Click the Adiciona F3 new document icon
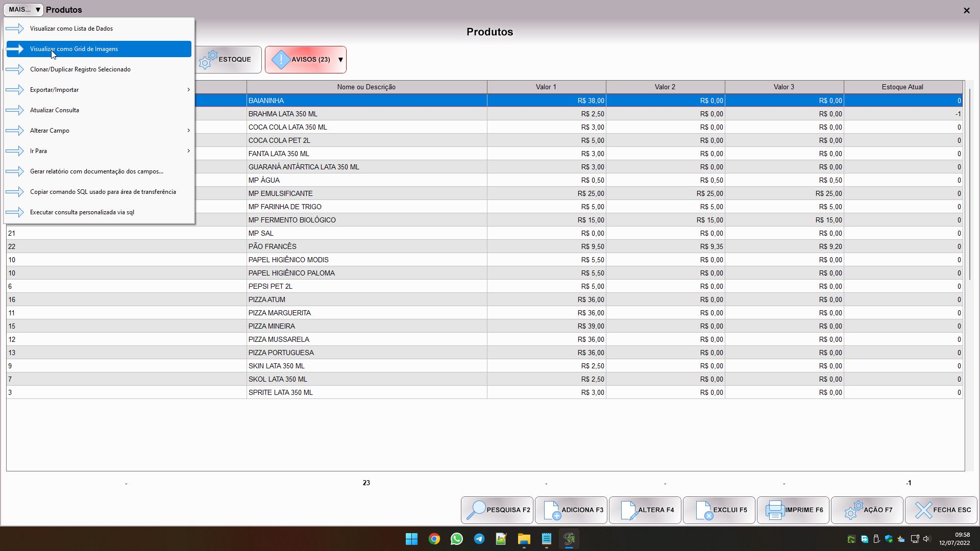This screenshot has width=980, height=551. 551,510
